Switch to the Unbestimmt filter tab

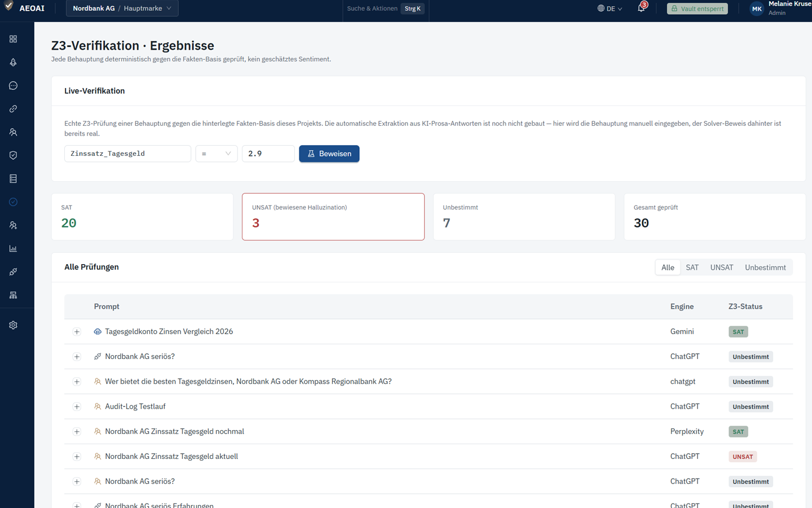pos(765,268)
